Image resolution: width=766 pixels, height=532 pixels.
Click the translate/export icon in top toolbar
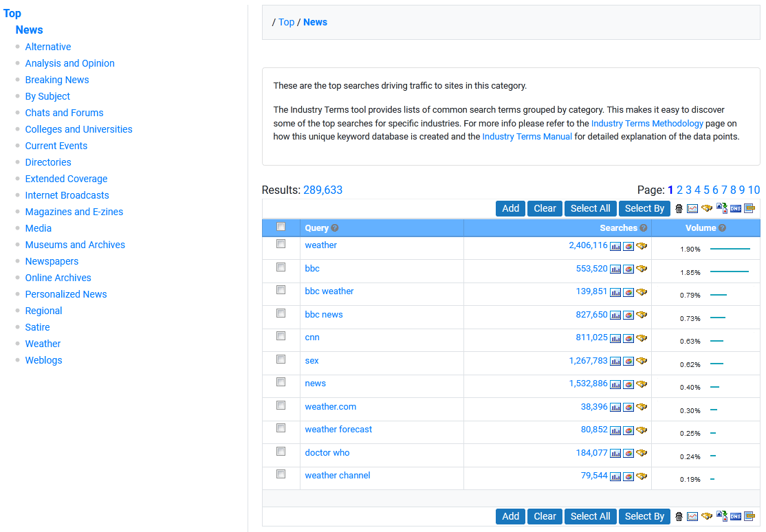(721, 208)
